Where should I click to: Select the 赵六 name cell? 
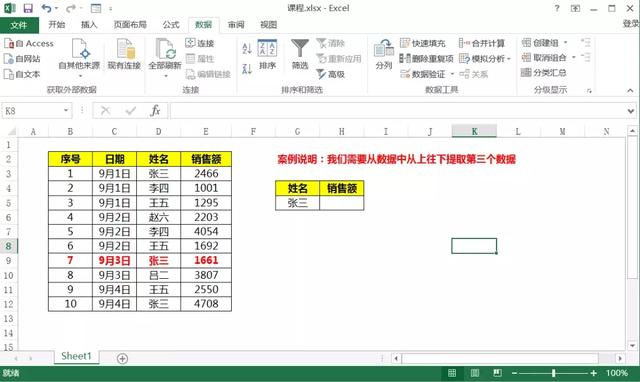[x=159, y=217]
